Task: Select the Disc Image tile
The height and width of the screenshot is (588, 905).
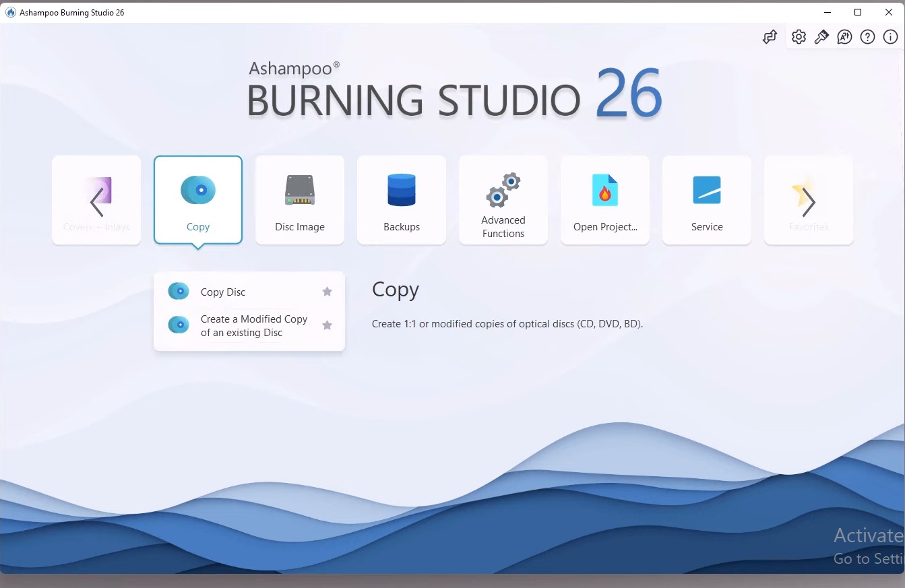Action: click(x=300, y=200)
